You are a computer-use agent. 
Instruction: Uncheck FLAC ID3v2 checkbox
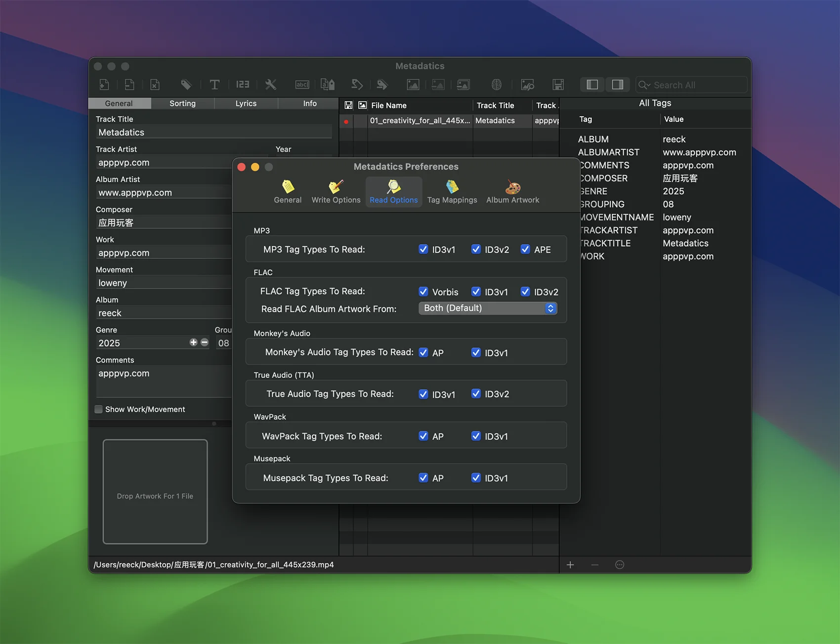[525, 292]
